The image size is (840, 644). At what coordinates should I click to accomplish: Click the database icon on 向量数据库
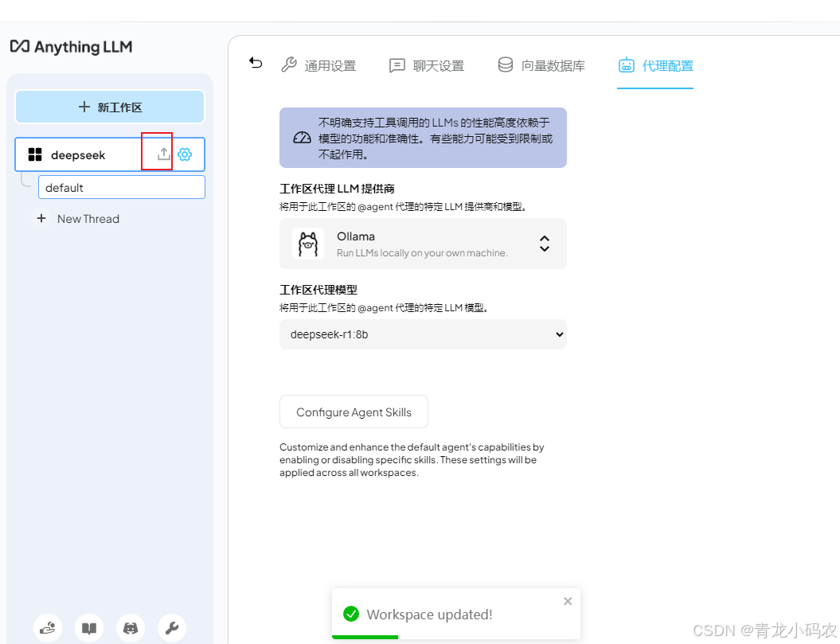point(505,64)
